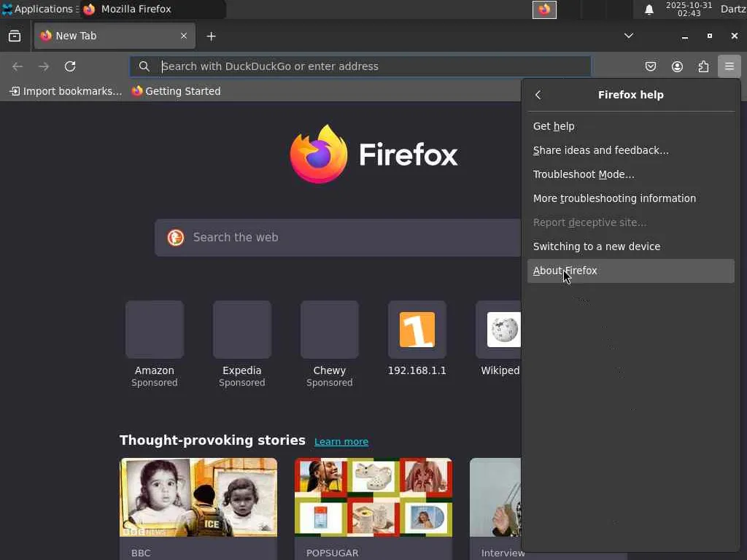Choose Troubleshoot Mode from help menu
The width and height of the screenshot is (747, 560).
(x=630, y=174)
